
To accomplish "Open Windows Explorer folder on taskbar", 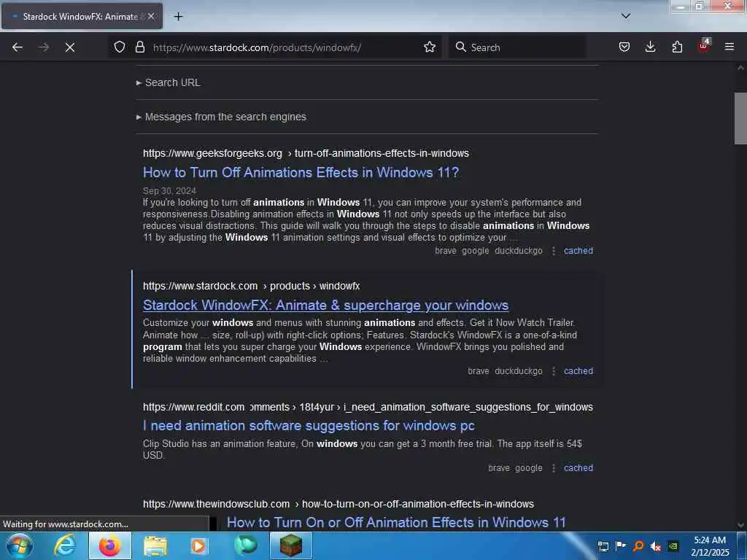I will 155,546.
